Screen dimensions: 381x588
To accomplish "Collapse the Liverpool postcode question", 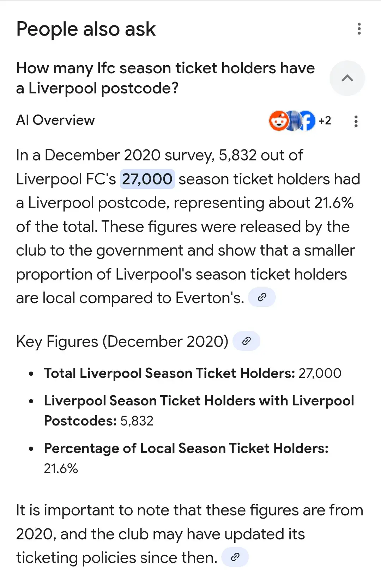I will [347, 78].
